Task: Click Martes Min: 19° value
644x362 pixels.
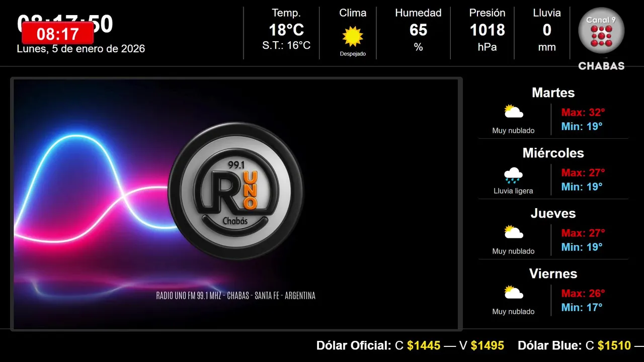Action: tap(582, 126)
